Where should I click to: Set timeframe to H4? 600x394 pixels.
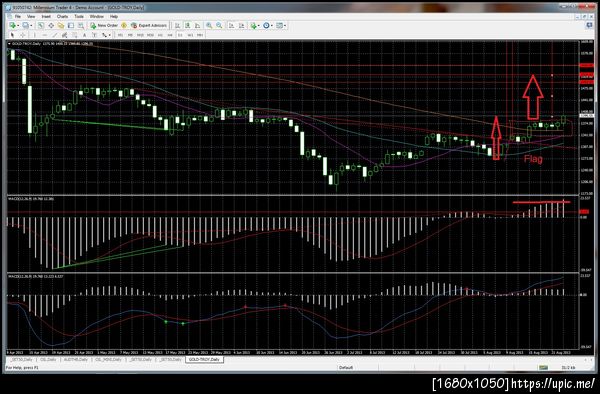point(170,35)
